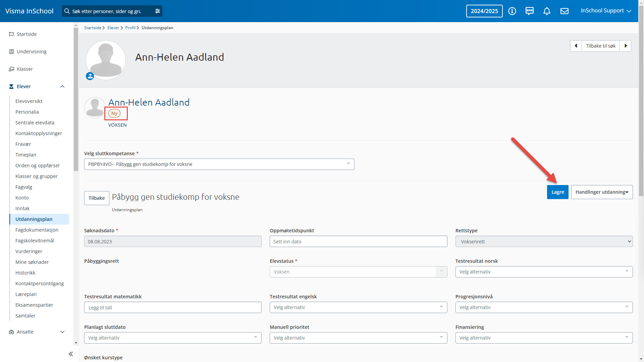
Task: Open the SMS message icon
Action: pyautogui.click(x=530, y=11)
